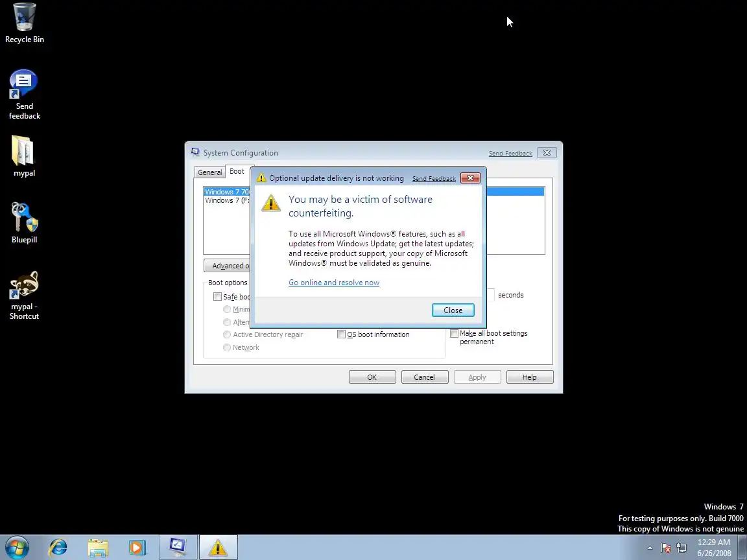Select the Alternate shell radio option
747x560 pixels.
[227, 322]
